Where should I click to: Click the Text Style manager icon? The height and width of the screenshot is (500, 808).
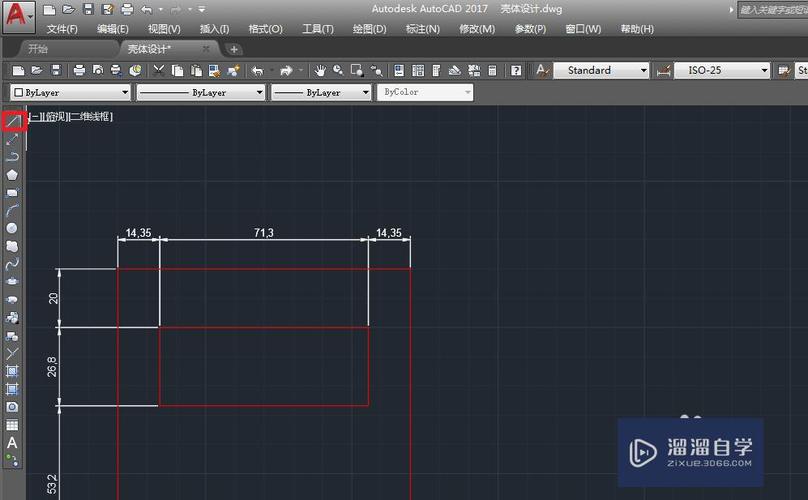pos(542,70)
